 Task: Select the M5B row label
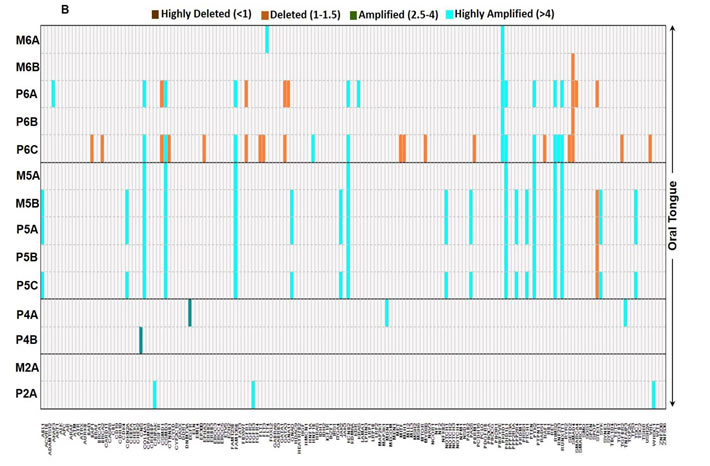27,204
